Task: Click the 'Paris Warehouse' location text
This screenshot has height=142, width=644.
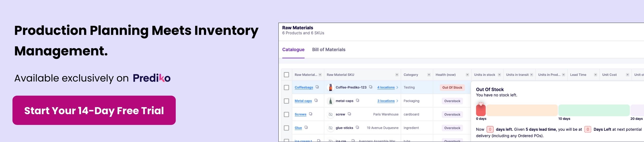Action: 386,114
